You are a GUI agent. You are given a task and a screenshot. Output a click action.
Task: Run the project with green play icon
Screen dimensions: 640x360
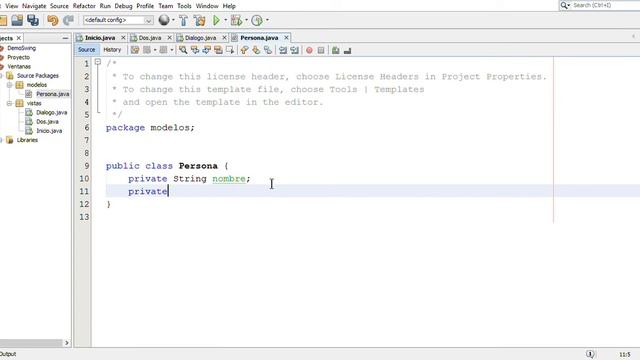click(216, 20)
